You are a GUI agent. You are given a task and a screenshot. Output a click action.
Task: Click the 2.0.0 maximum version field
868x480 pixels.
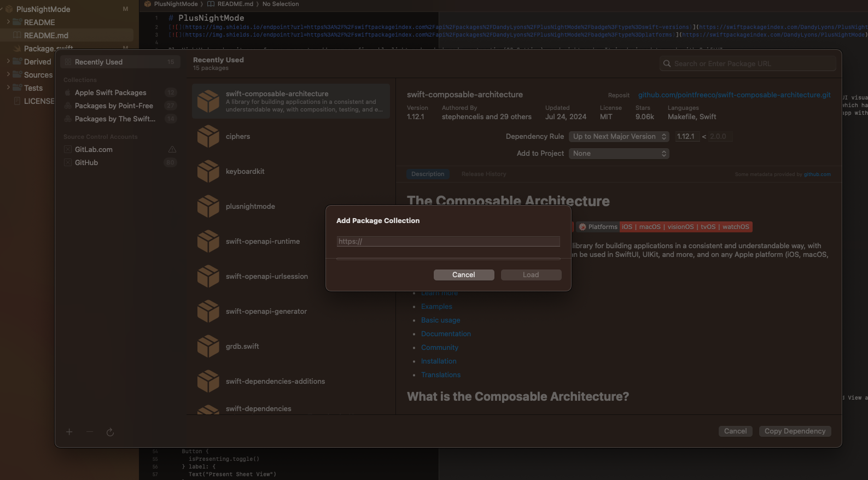click(x=720, y=136)
